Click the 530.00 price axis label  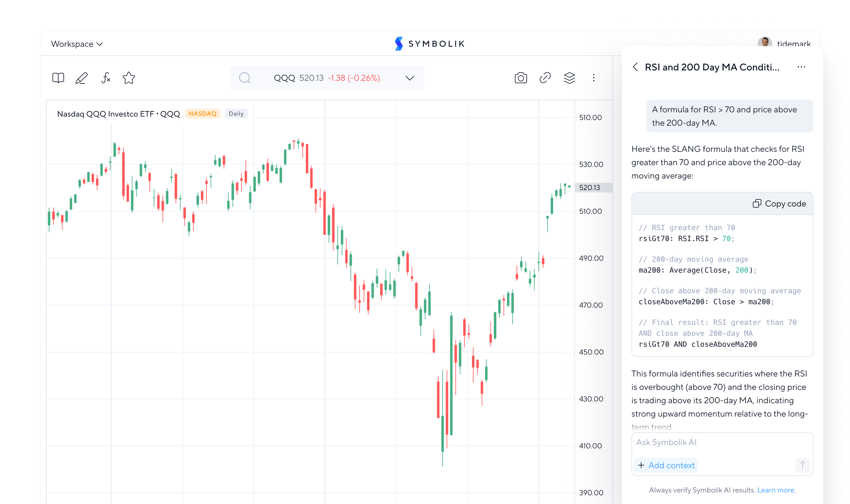[x=591, y=164]
